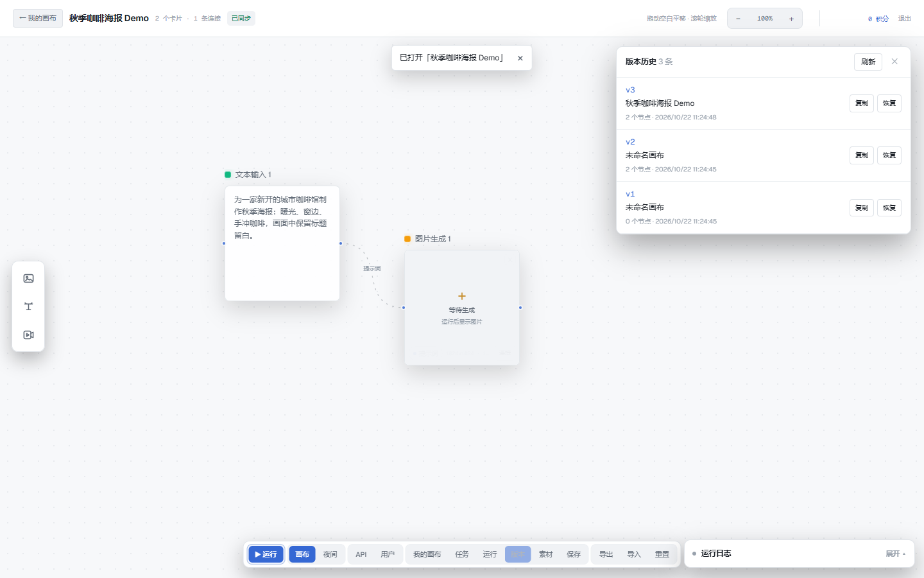Open the 素材 tab
The height and width of the screenshot is (578, 924).
tap(545, 554)
